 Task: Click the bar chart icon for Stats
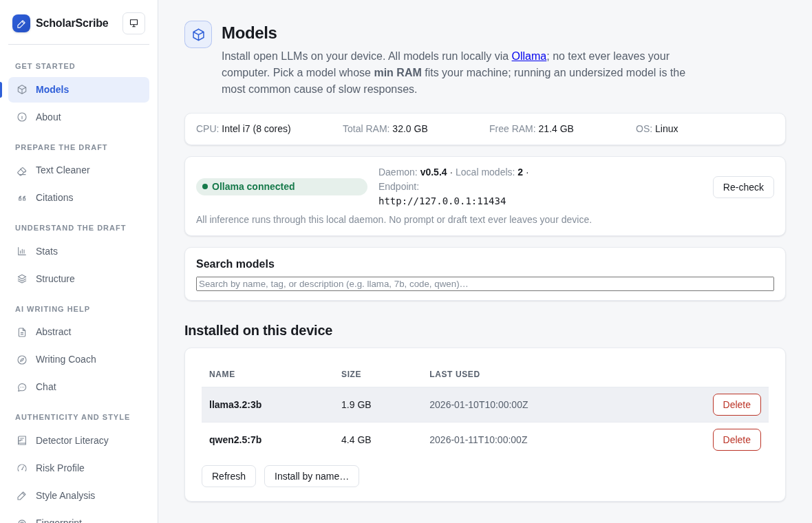(x=22, y=251)
